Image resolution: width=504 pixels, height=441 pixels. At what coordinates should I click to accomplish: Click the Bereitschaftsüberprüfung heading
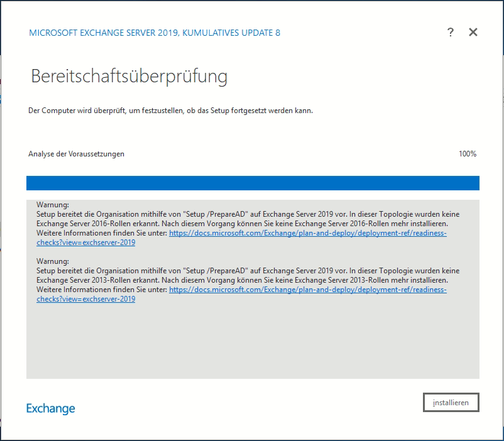point(129,77)
